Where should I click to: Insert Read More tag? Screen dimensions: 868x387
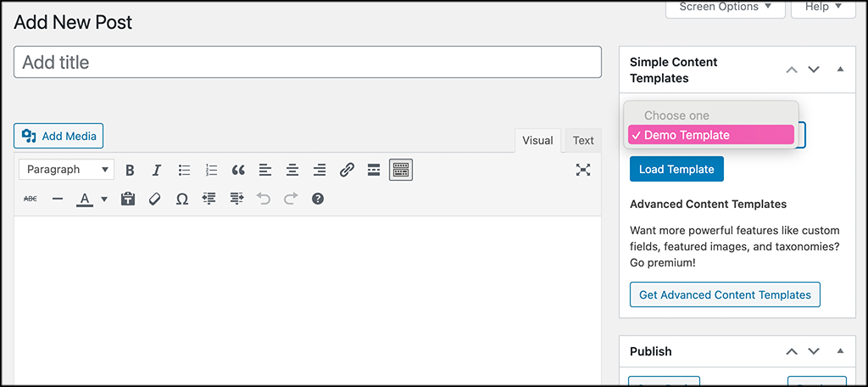point(374,171)
